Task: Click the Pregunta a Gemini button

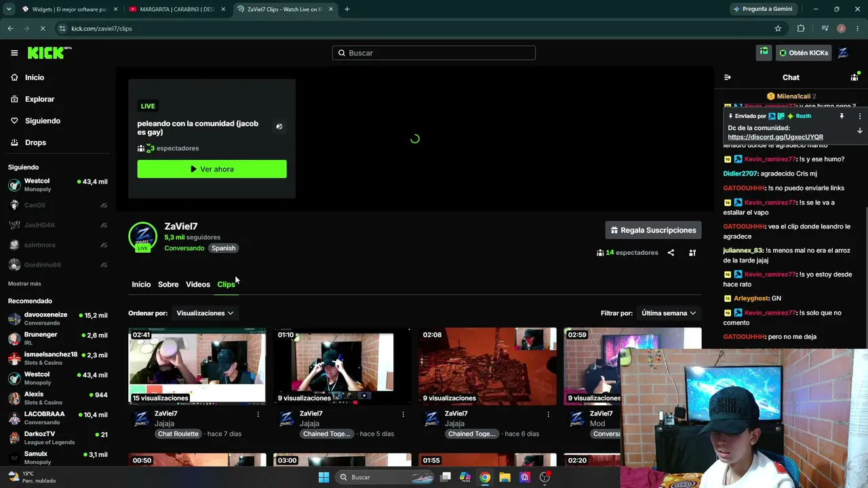Action: click(x=762, y=9)
